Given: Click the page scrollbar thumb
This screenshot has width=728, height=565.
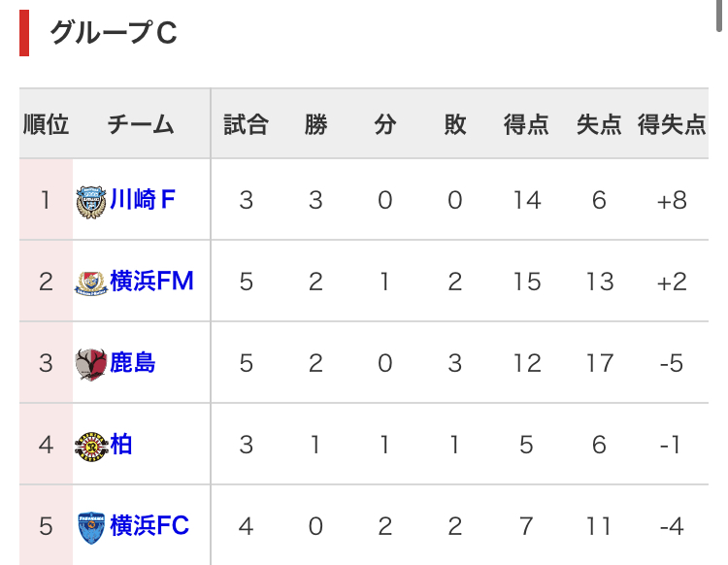Looking at the screenshot, I should [x=719, y=15].
